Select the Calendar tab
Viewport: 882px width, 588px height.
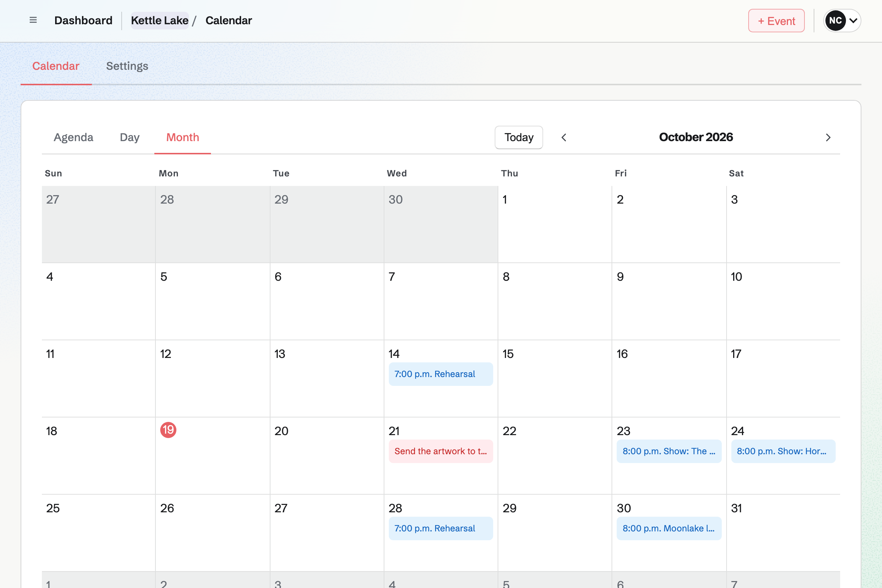(56, 66)
